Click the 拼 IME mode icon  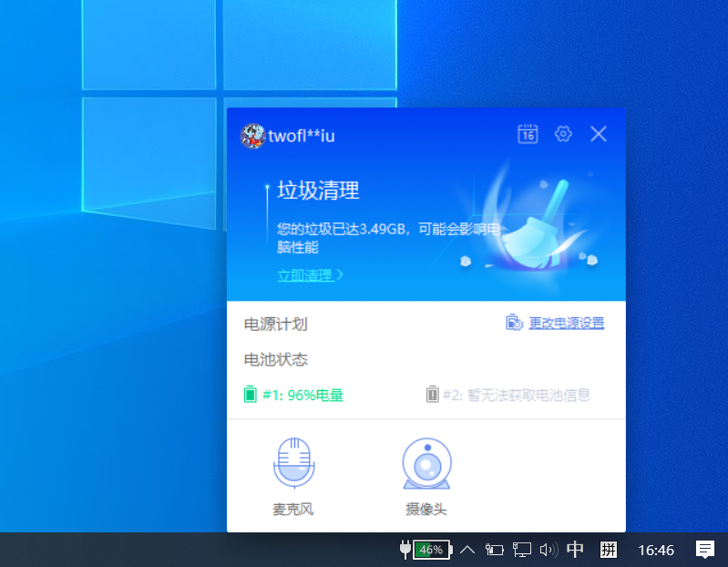(x=609, y=551)
